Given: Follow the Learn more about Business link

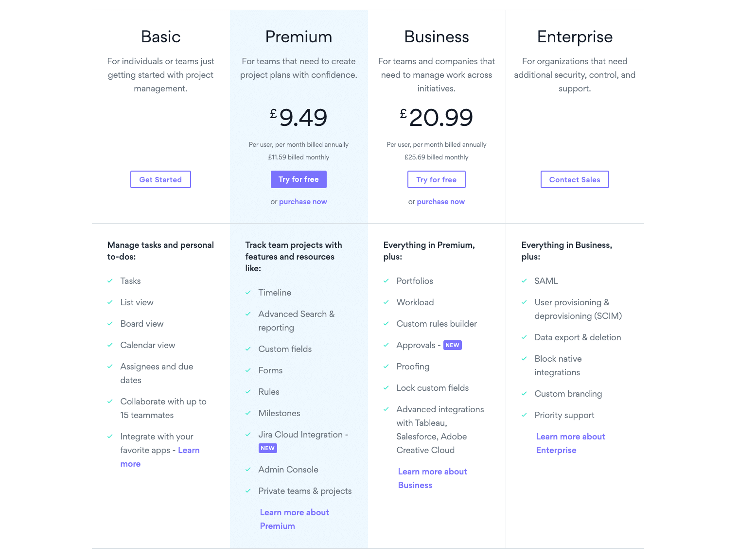Looking at the screenshot, I should point(433,478).
